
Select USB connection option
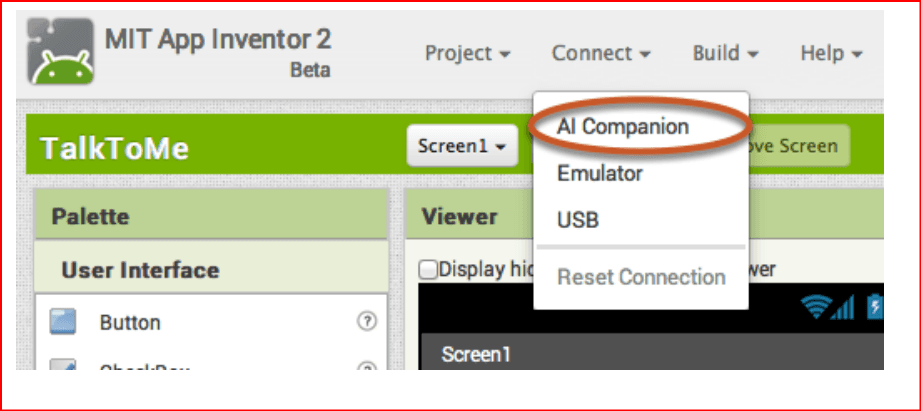(x=578, y=219)
